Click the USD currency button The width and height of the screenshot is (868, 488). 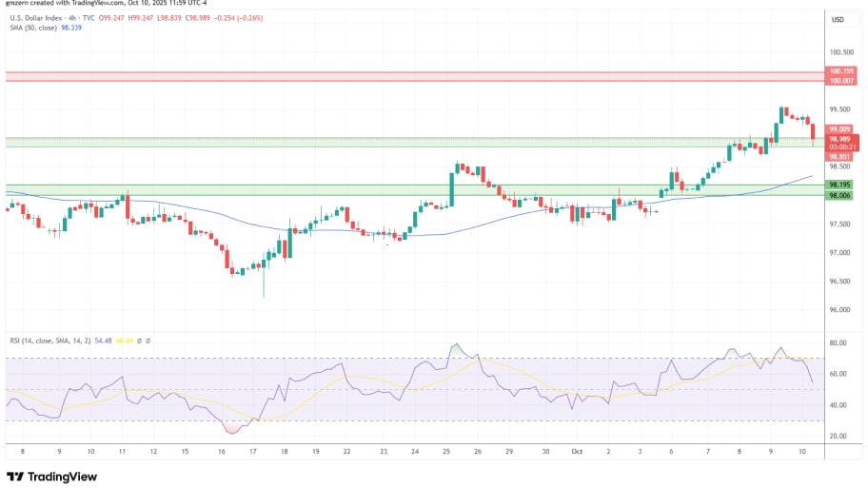(838, 19)
